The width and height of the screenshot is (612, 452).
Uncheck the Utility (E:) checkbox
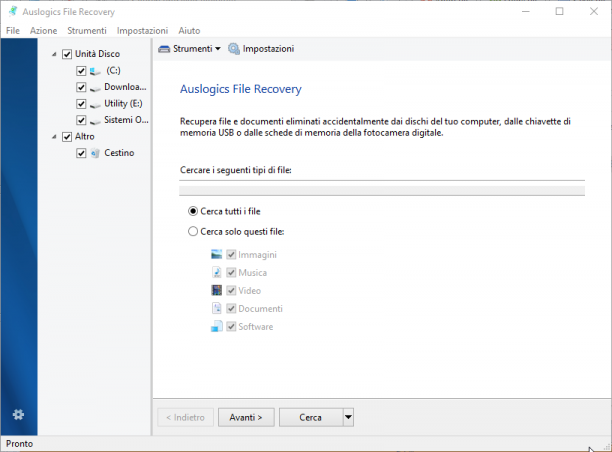[81, 104]
